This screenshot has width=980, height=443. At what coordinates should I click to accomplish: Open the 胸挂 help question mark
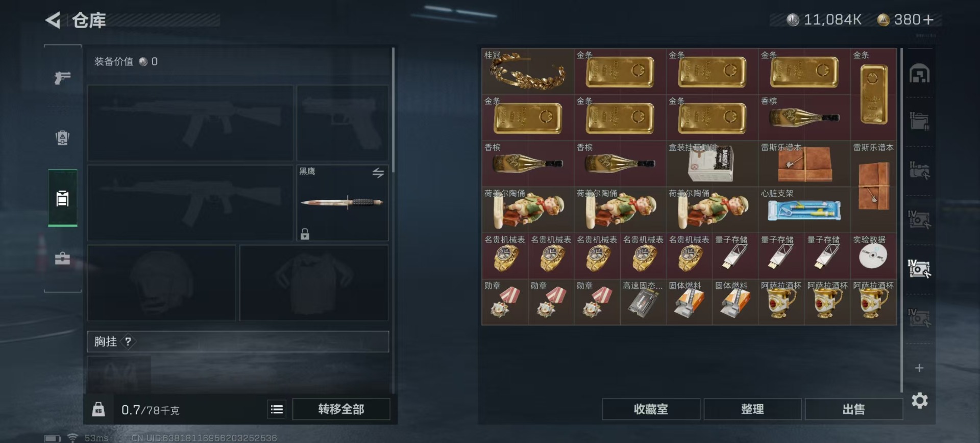click(128, 341)
